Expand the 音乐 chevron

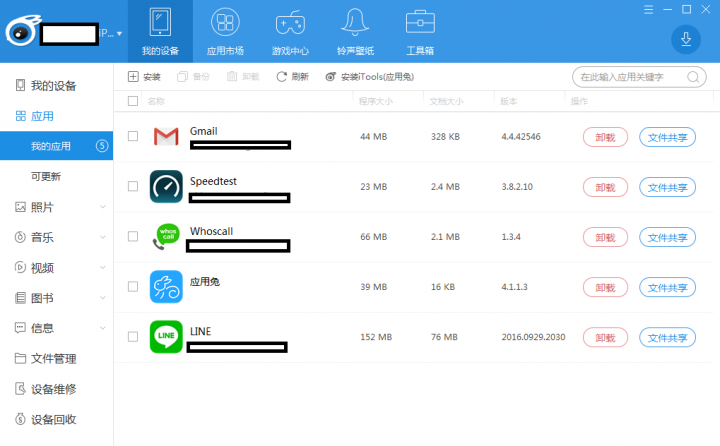[x=103, y=237]
